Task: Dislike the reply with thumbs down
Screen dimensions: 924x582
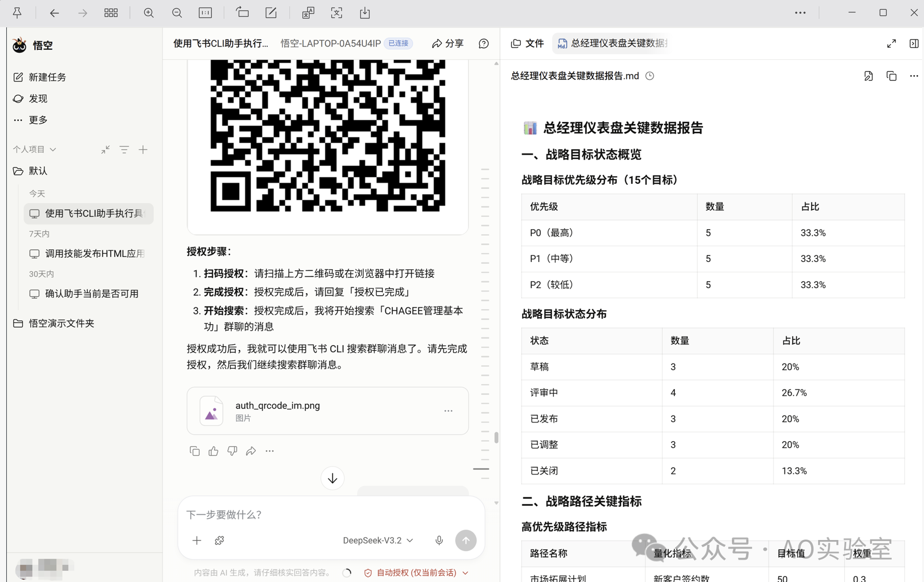Action: coord(232,451)
